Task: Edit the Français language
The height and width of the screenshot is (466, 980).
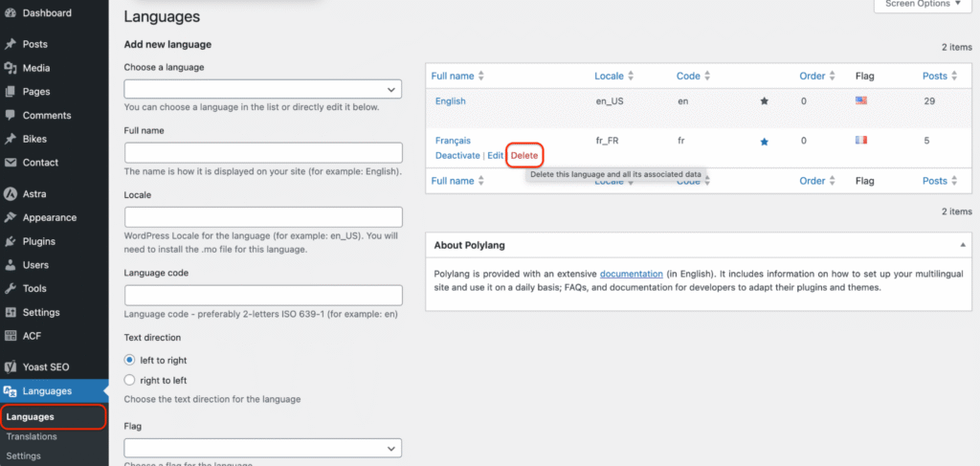Action: click(x=495, y=156)
